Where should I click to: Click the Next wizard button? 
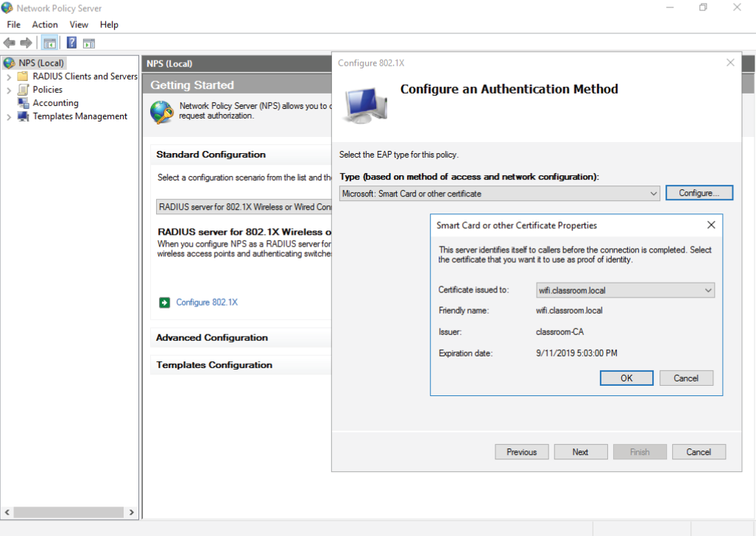581,452
